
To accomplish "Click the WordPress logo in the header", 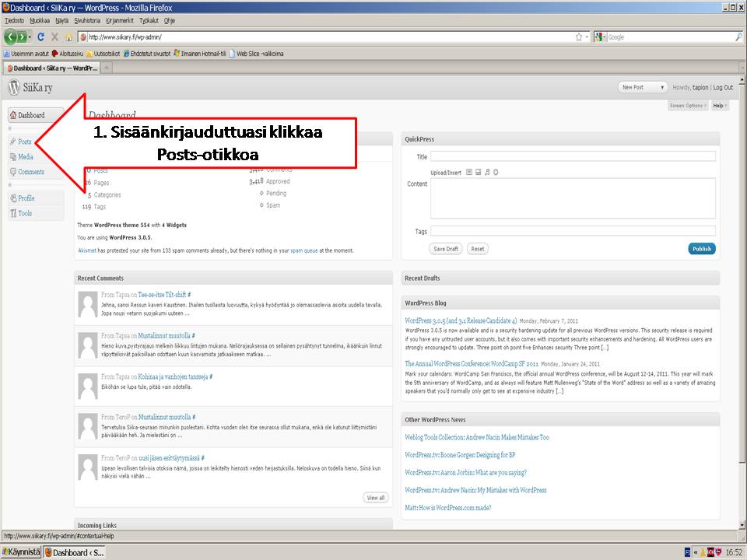I will point(13,87).
